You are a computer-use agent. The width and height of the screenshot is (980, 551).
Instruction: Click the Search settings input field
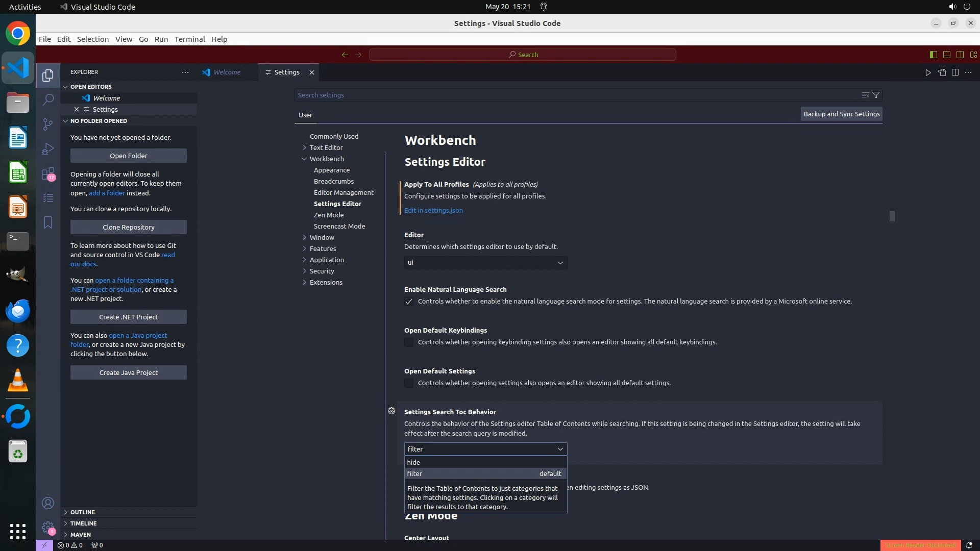point(577,95)
